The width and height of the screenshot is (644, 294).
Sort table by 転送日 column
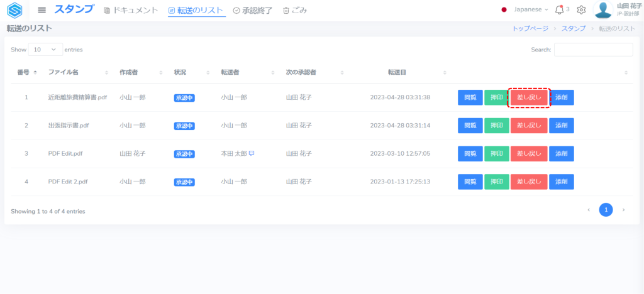click(397, 72)
